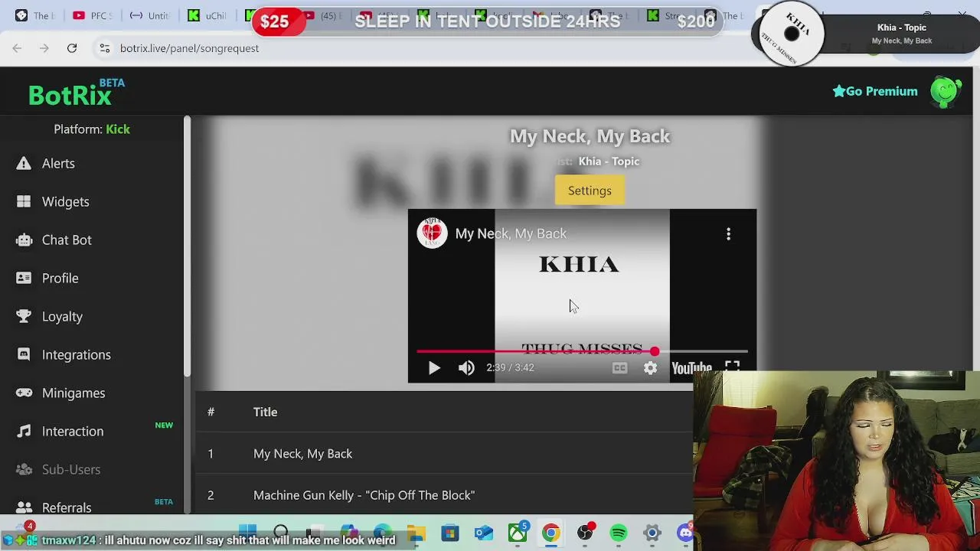Select queue row Machine Gun Kelly Chip Off The Block
The image size is (980, 551).
pyautogui.click(x=444, y=495)
